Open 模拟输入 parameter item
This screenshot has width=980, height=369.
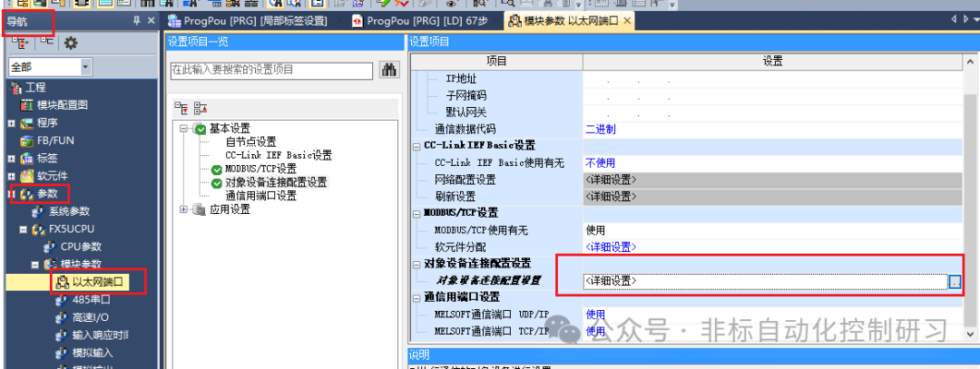93,353
